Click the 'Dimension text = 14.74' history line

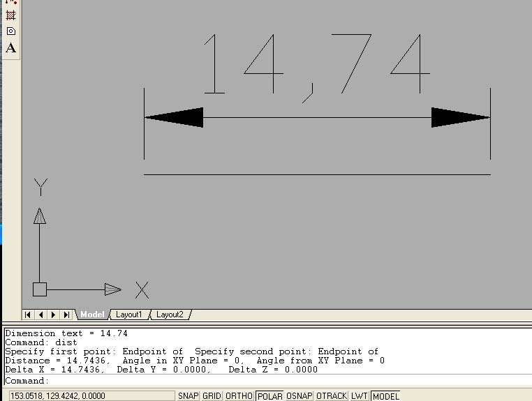click(x=66, y=333)
